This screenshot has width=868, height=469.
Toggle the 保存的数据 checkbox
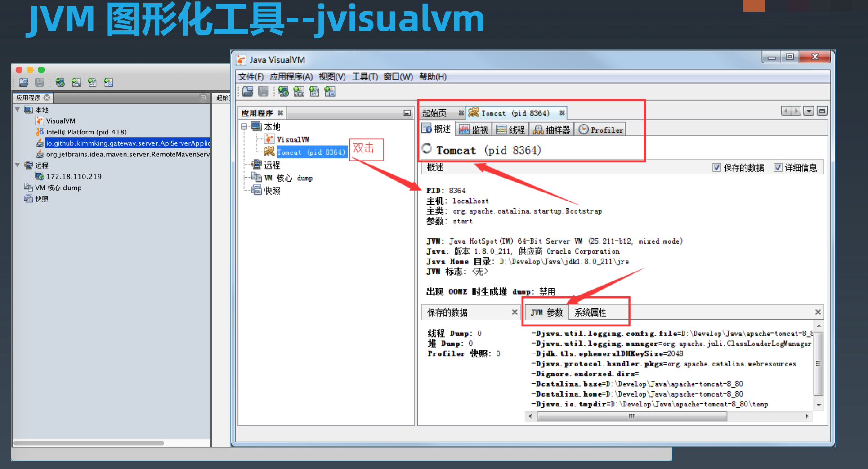[x=717, y=168]
